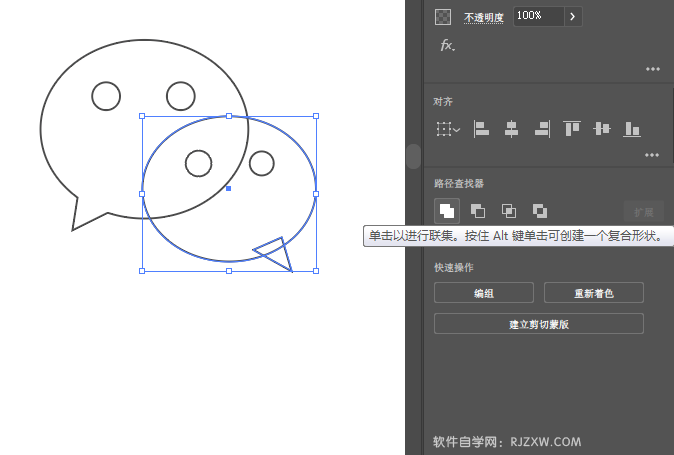Open the Align To dropdown

[448, 129]
